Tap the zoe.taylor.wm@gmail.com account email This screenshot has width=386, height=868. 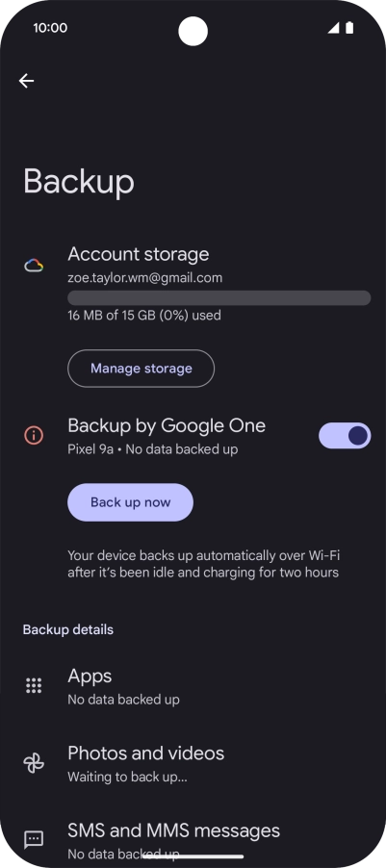tap(145, 278)
